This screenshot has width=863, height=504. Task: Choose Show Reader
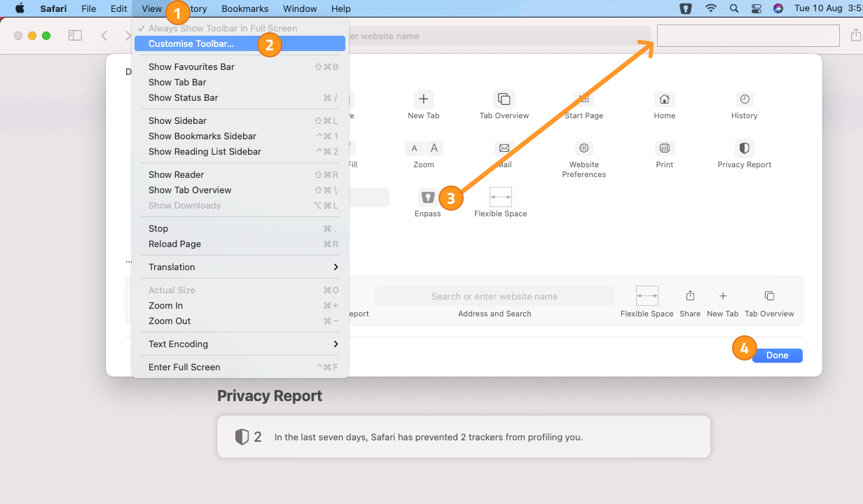240,174
